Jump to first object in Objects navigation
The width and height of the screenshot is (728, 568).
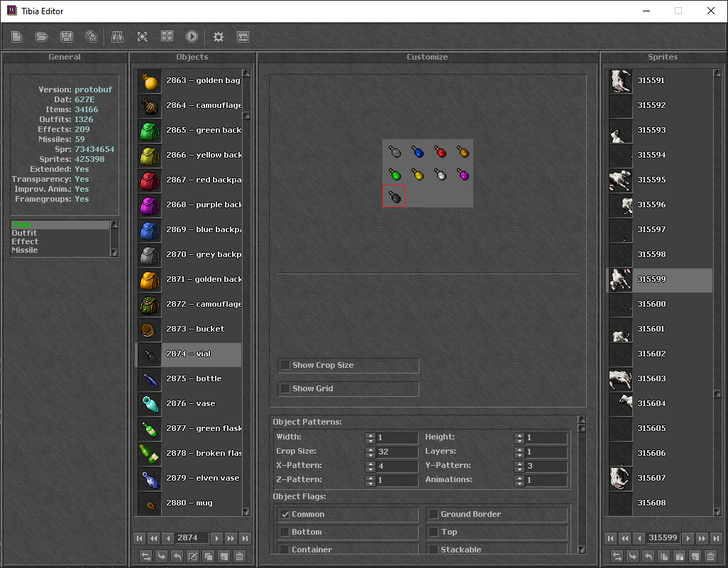pos(139,538)
